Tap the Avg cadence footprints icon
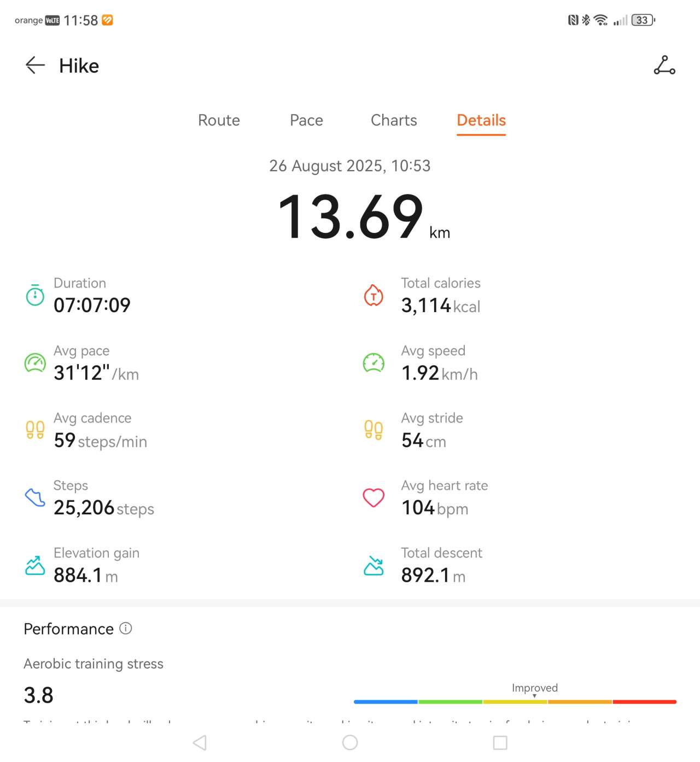700x762 pixels. point(36,430)
